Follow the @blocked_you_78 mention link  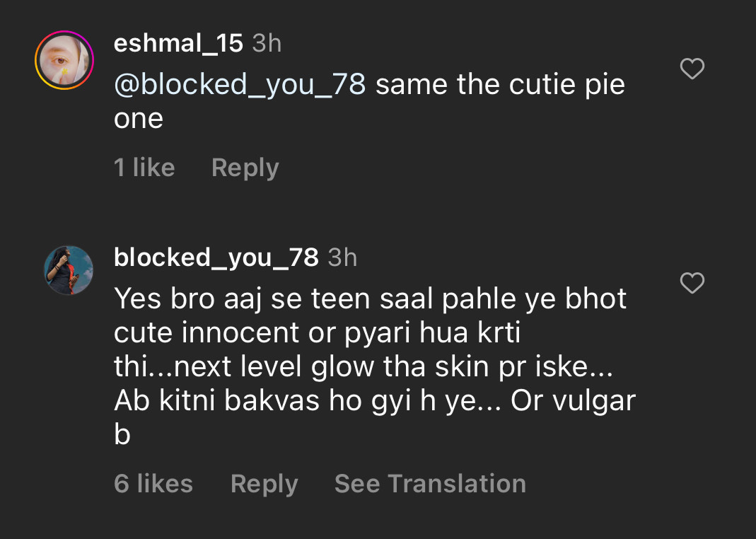click(240, 85)
